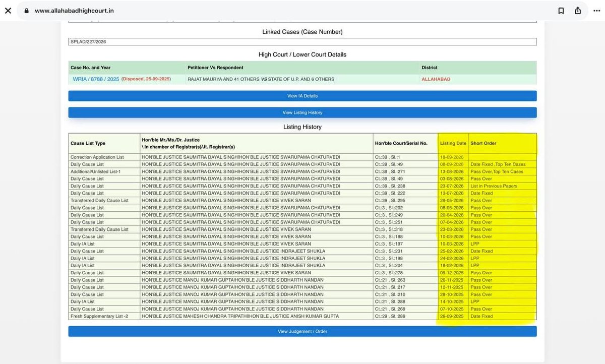Click the View Judgement / Order button
Viewport: 605px width, 364px height.
pos(302,331)
